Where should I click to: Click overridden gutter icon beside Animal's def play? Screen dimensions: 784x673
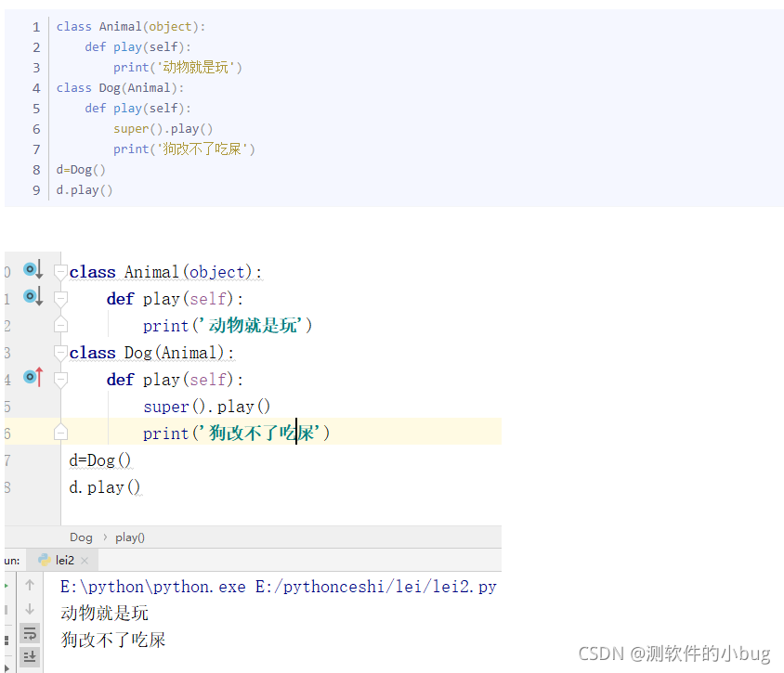33,297
